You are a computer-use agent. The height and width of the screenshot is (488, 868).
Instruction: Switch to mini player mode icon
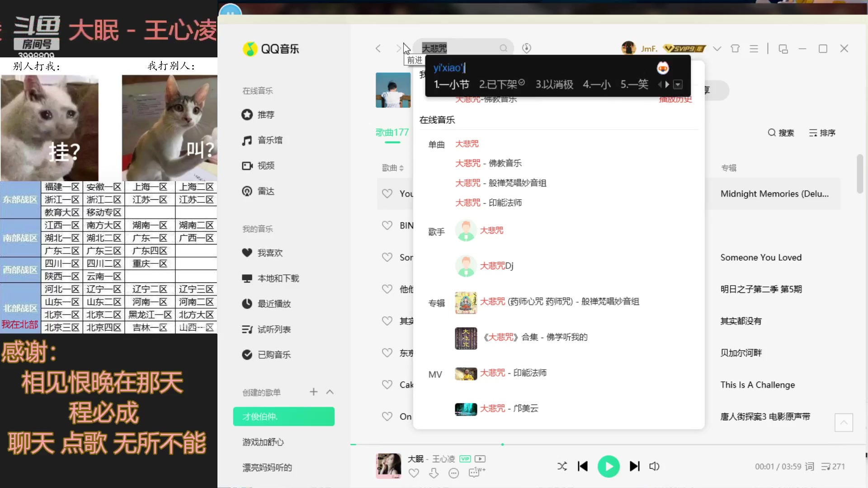pos(783,48)
